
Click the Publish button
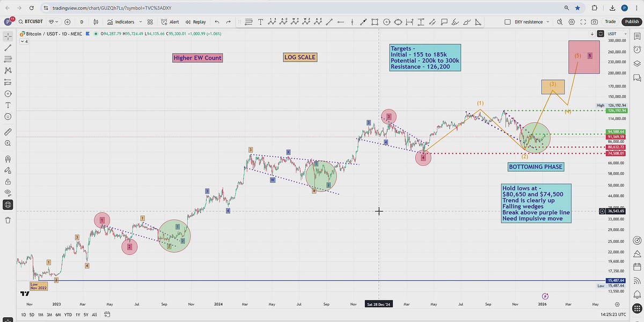point(631,22)
